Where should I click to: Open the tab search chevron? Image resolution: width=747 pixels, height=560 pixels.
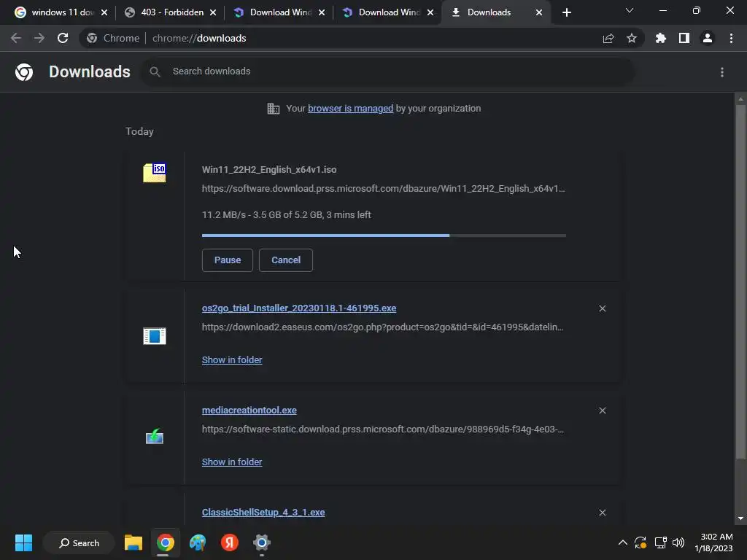[x=630, y=10]
